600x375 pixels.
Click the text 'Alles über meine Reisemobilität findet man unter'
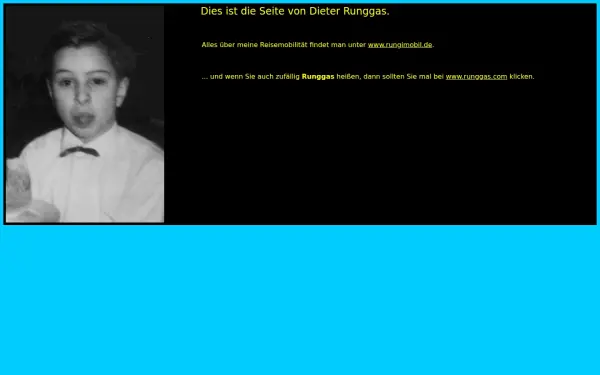click(284, 45)
